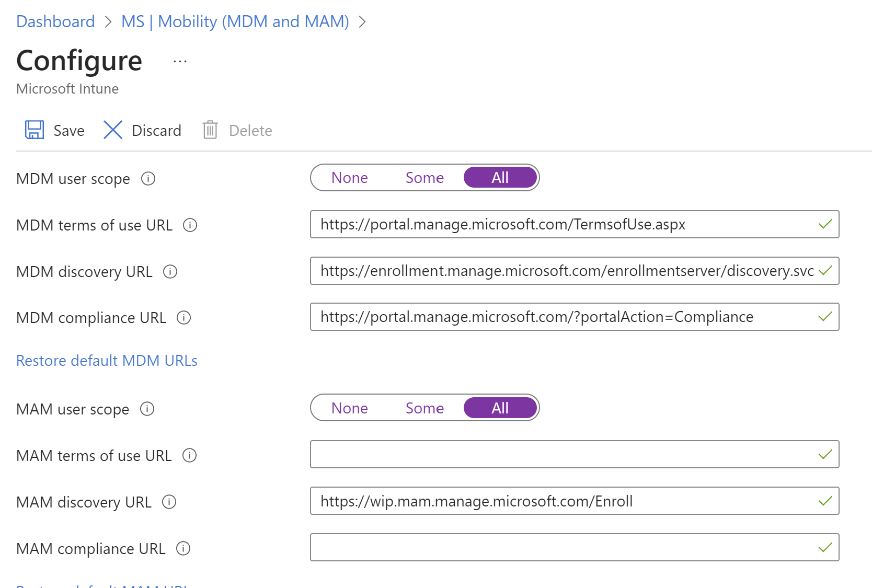Show info for MDM discovery URL

coord(170,272)
